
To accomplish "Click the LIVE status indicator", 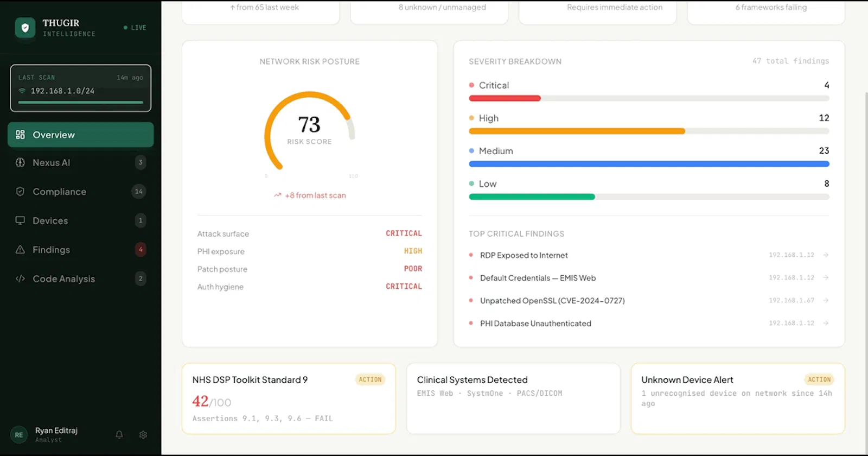I will pos(135,28).
